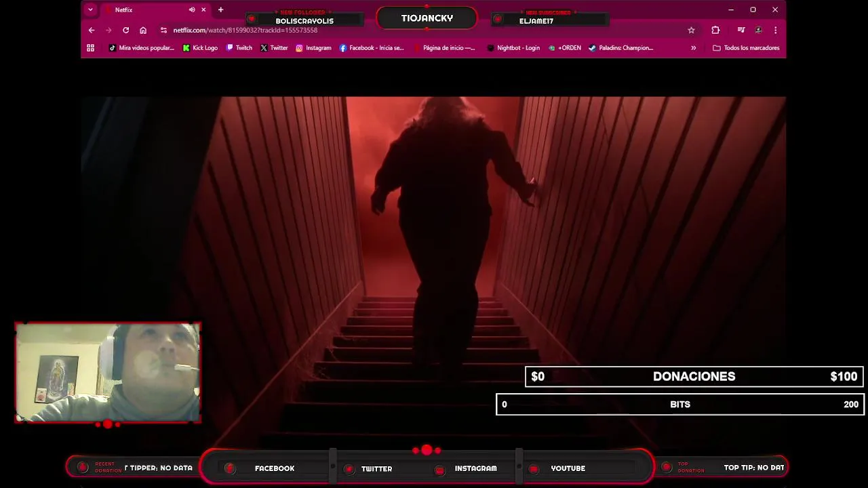Click the YOUTUBE overlay label
The image size is (868, 488).
click(568, 468)
